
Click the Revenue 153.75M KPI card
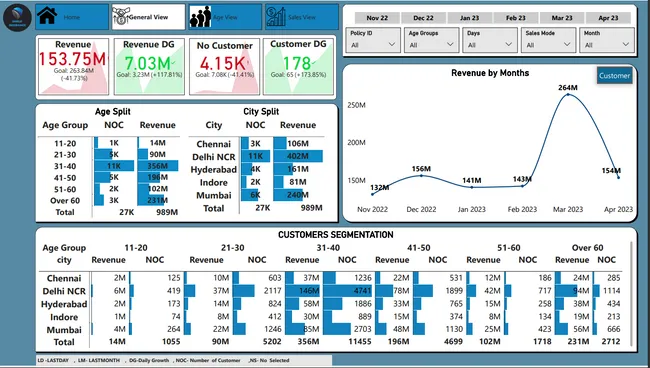click(x=73, y=67)
